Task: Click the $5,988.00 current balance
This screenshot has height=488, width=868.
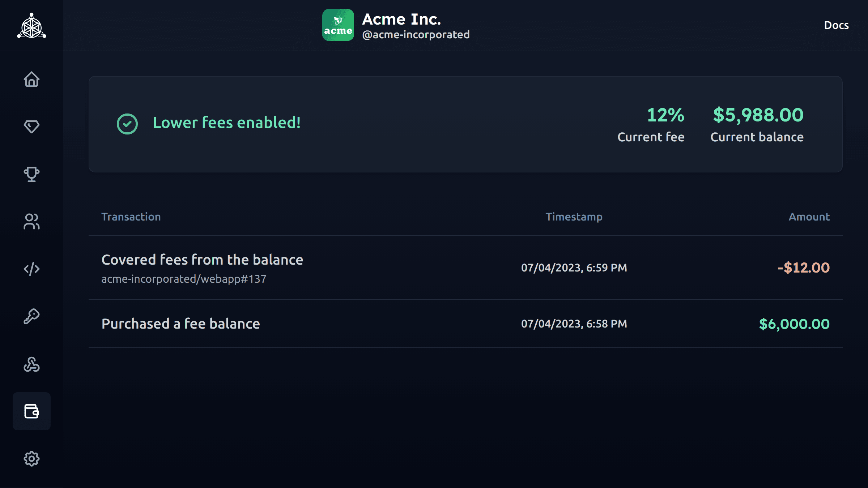Action: click(x=758, y=115)
